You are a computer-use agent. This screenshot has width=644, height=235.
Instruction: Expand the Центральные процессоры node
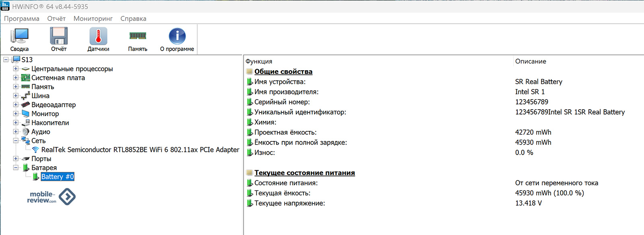16,69
